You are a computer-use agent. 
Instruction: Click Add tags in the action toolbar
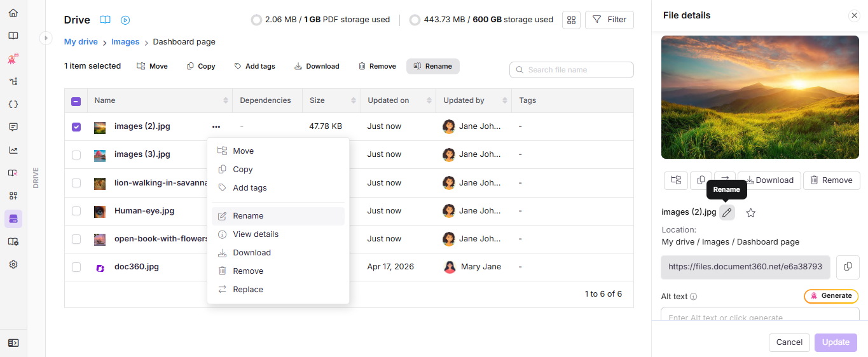tap(254, 66)
